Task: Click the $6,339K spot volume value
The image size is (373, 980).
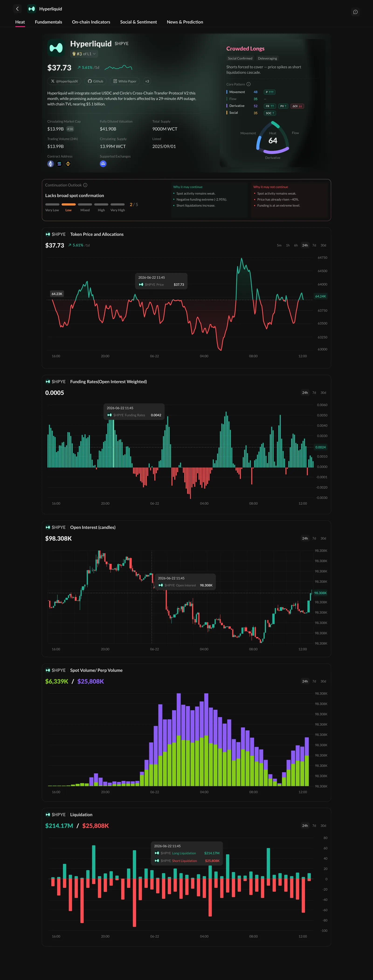Action: point(57,681)
